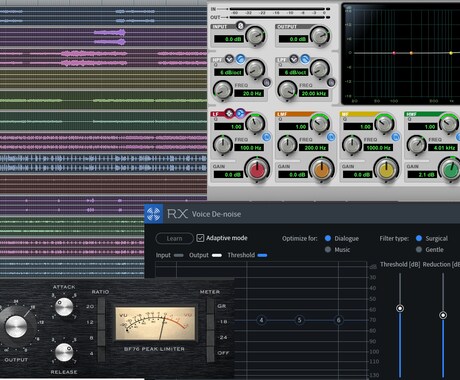Click the LF band Q knob
Screen dimensions: 460x380
coord(255,123)
